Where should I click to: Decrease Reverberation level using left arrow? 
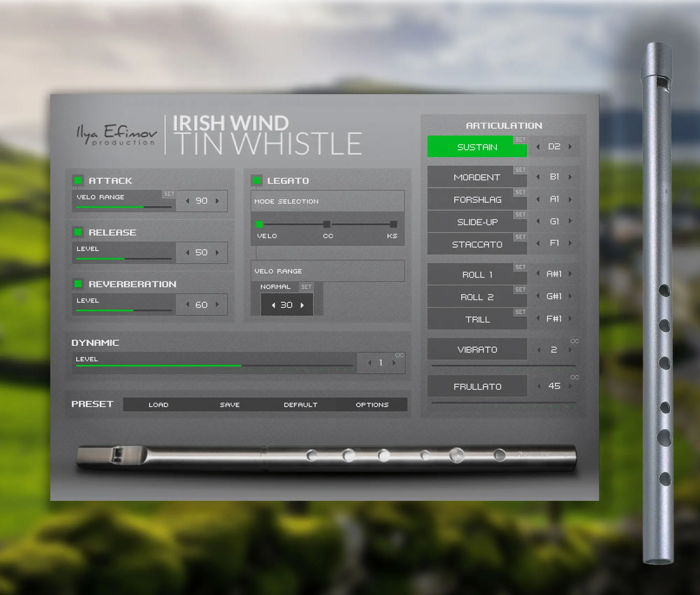click(188, 304)
